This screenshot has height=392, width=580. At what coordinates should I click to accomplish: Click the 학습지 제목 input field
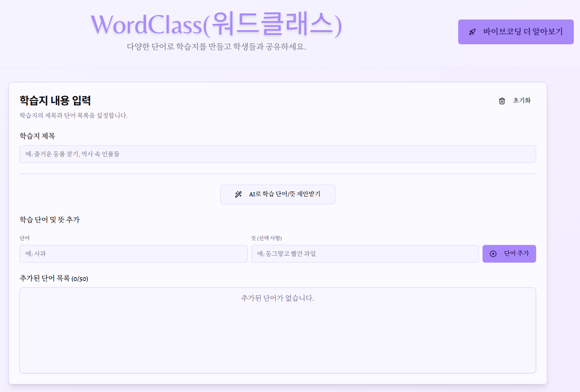click(278, 154)
